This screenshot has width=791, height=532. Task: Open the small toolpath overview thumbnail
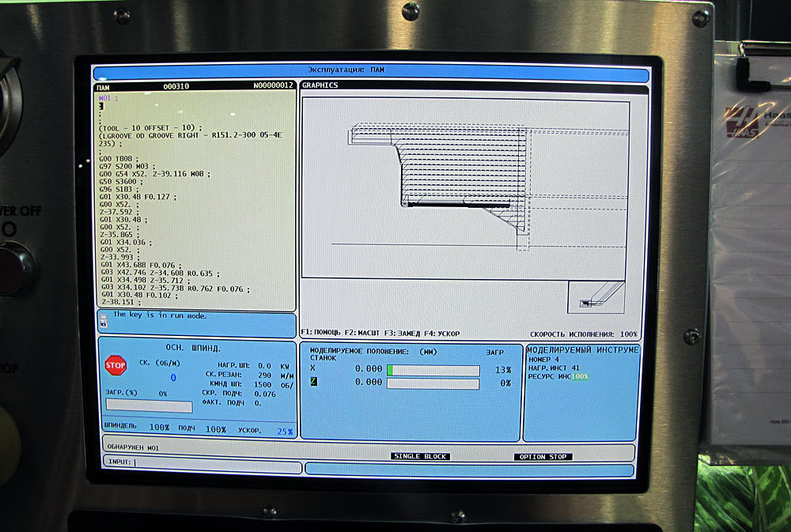[x=596, y=296]
